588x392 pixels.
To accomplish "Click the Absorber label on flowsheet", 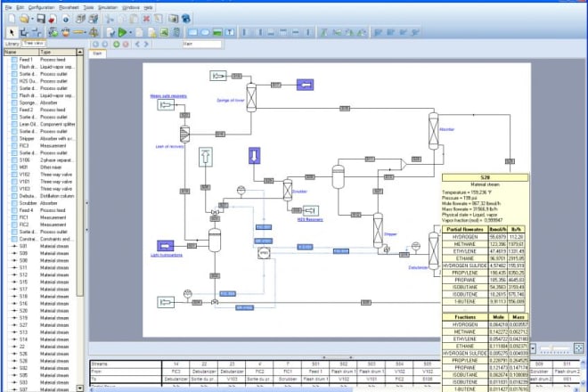I will tap(446, 129).
